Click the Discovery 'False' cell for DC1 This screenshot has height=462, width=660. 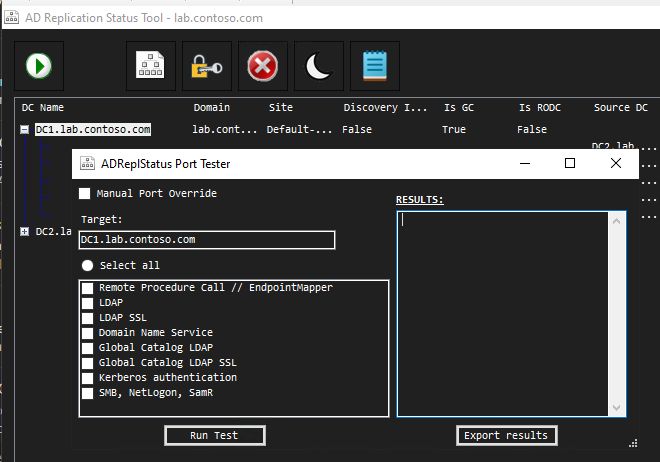point(357,130)
